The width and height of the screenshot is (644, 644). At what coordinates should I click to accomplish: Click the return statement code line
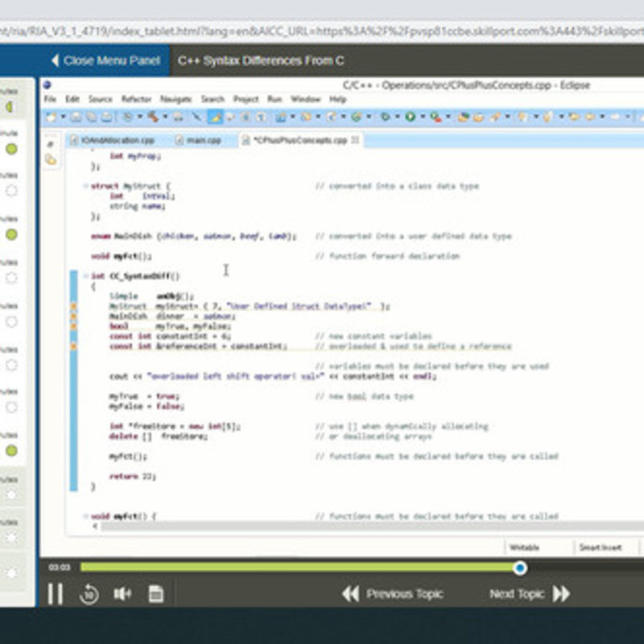pos(133,477)
